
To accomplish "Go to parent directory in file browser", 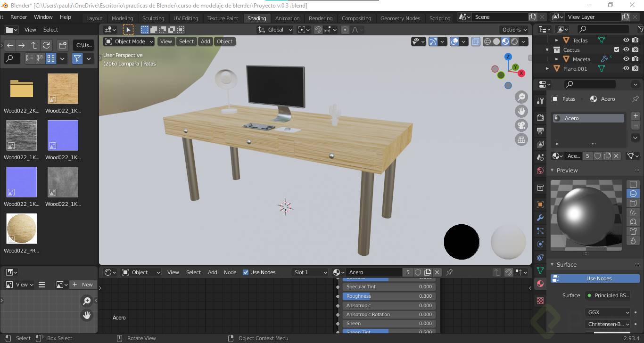I will 34,45.
